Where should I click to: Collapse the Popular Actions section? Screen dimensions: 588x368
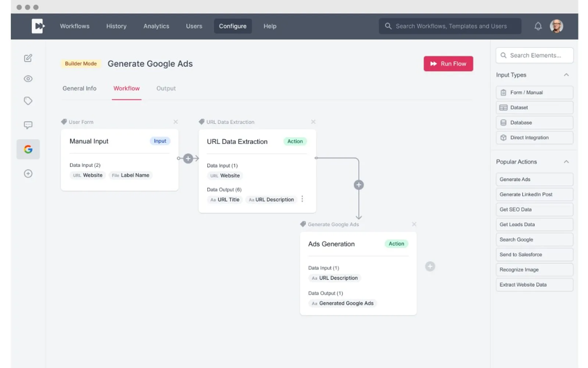pyautogui.click(x=566, y=162)
